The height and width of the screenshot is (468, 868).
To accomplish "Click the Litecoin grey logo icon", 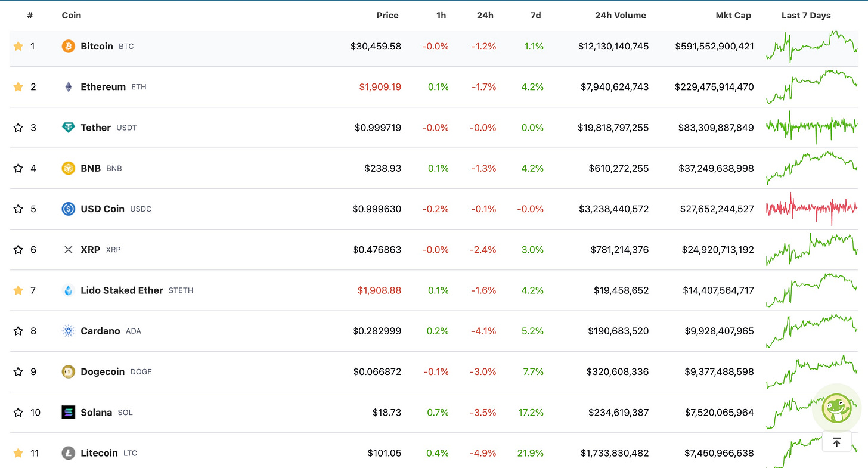I will point(69,453).
